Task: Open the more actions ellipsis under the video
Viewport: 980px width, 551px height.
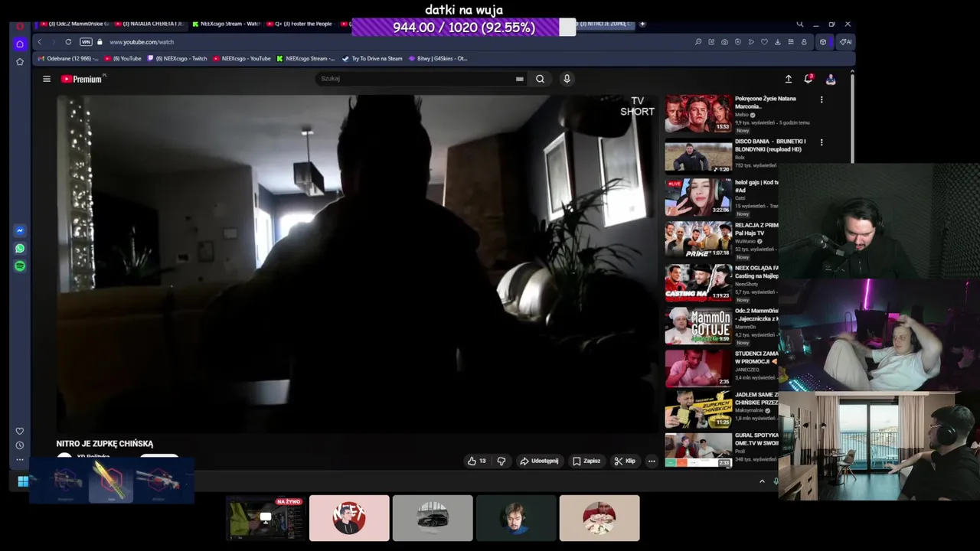Action: (652, 461)
